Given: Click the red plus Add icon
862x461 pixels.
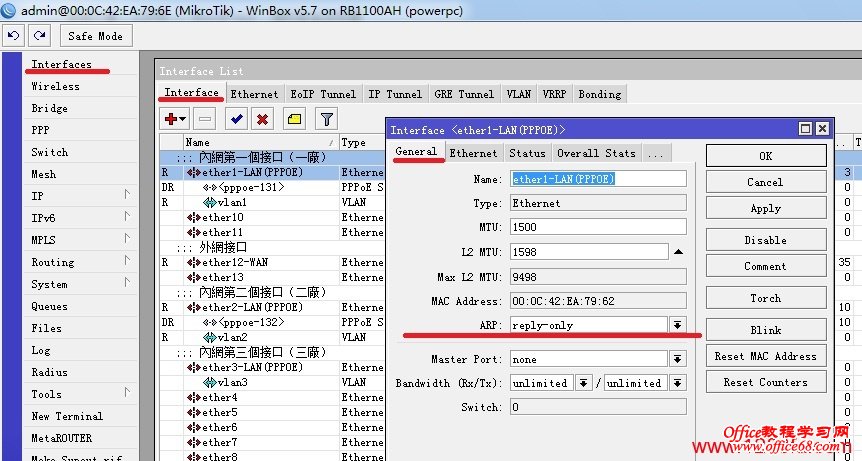Looking at the screenshot, I should point(170,119).
